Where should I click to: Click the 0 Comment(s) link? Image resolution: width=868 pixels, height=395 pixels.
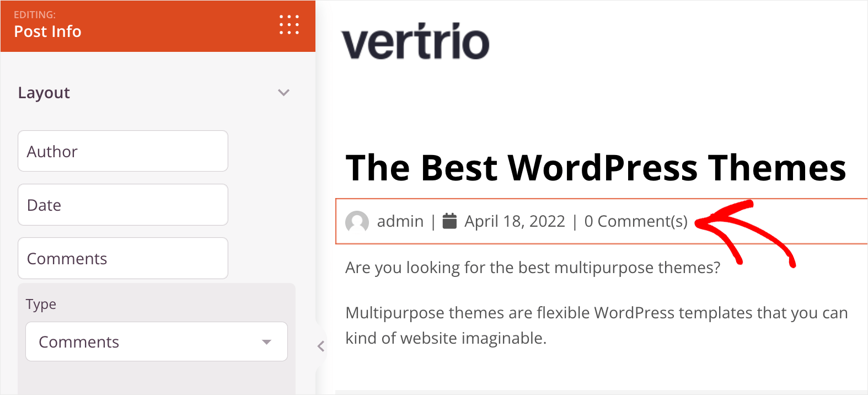pos(636,221)
